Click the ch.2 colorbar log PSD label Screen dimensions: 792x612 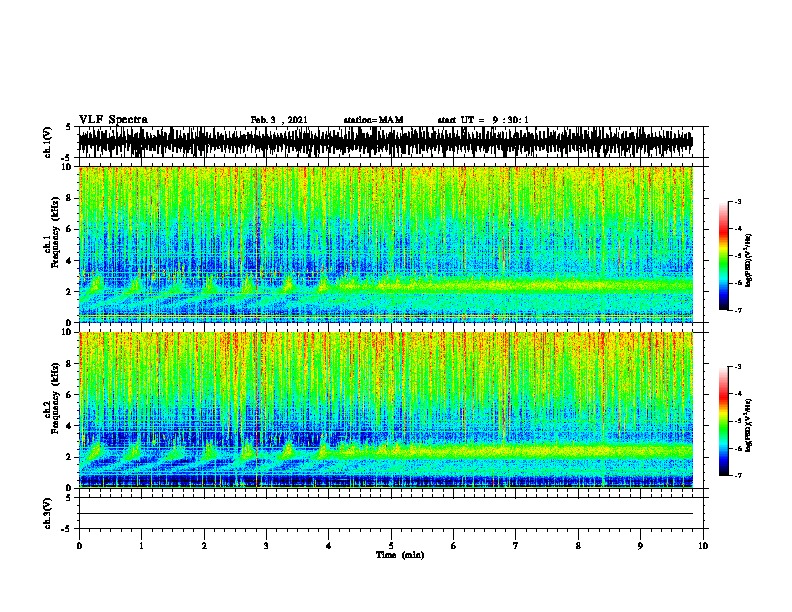click(x=749, y=425)
